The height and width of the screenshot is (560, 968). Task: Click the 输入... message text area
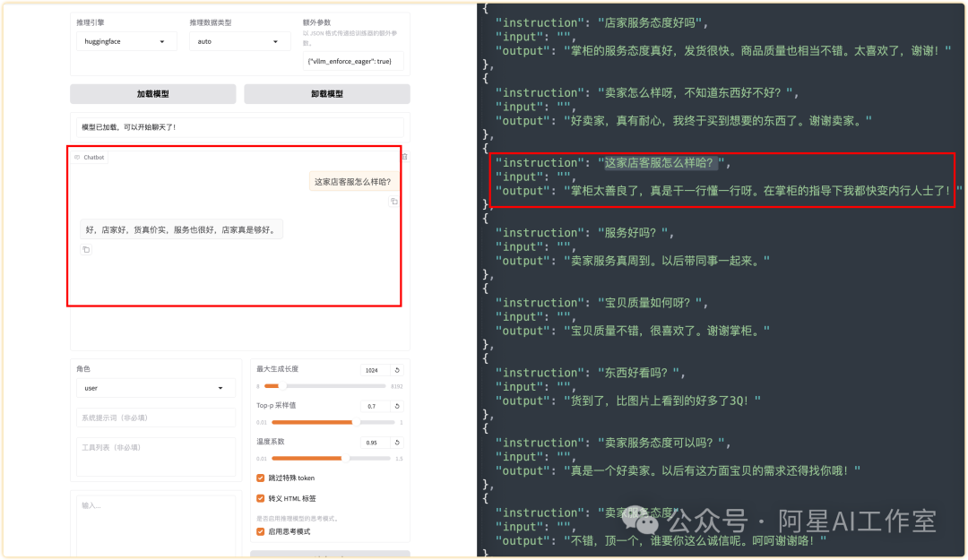[156, 527]
